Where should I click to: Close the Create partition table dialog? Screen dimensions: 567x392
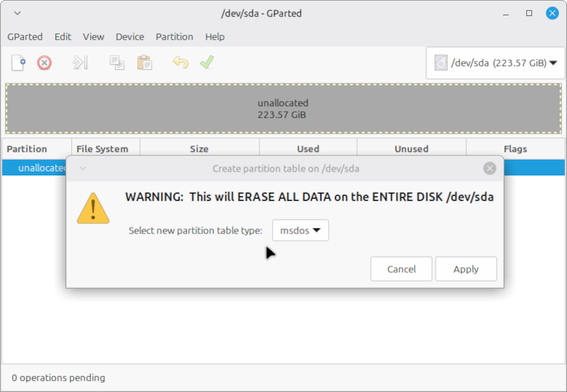click(x=490, y=169)
